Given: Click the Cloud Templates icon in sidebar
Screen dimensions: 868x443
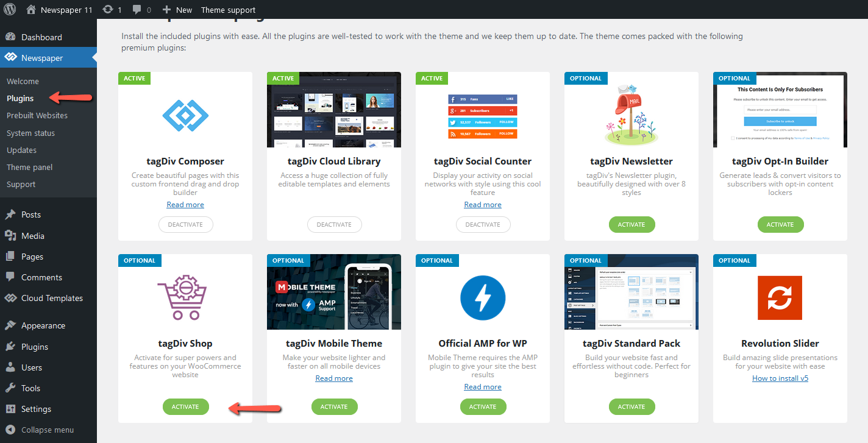Looking at the screenshot, I should coord(10,298).
